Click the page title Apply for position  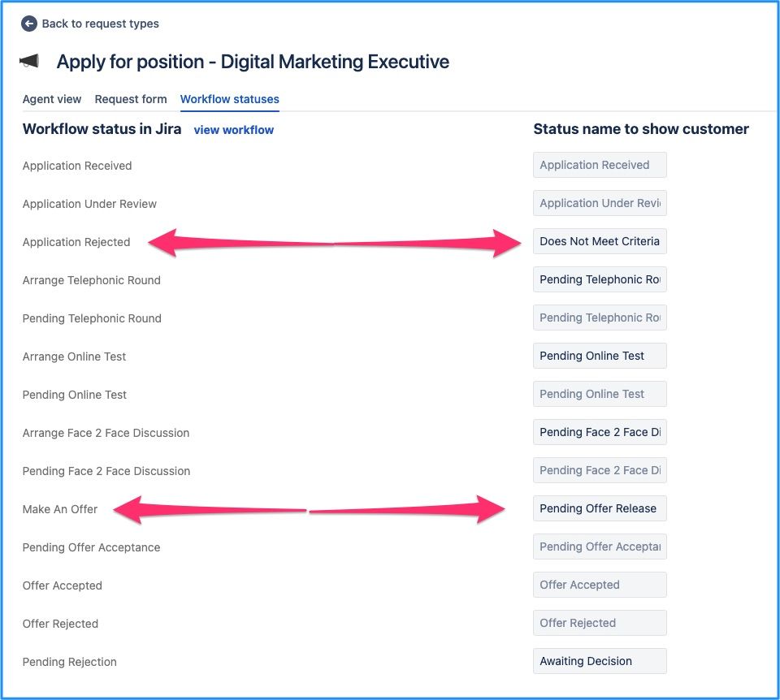[x=252, y=62]
